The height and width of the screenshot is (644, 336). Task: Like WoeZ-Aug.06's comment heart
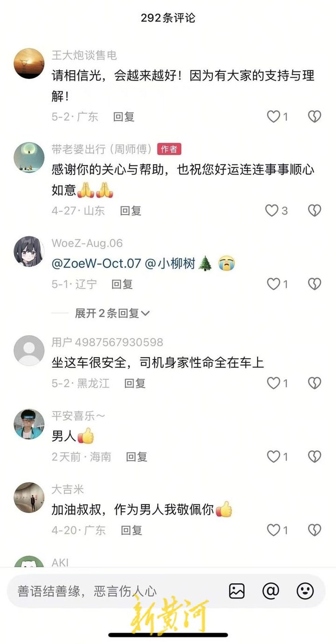point(274,284)
